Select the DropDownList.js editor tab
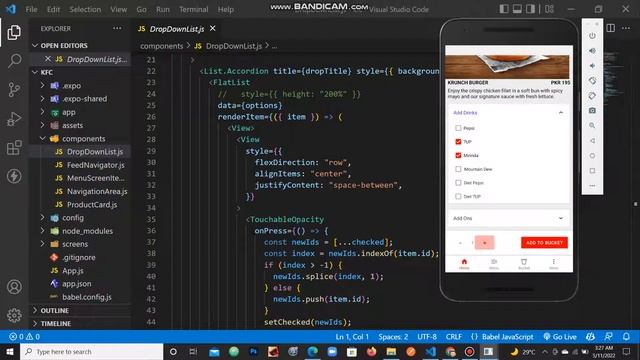Screen dimensions: 640x360 pyautogui.click(x=176, y=29)
